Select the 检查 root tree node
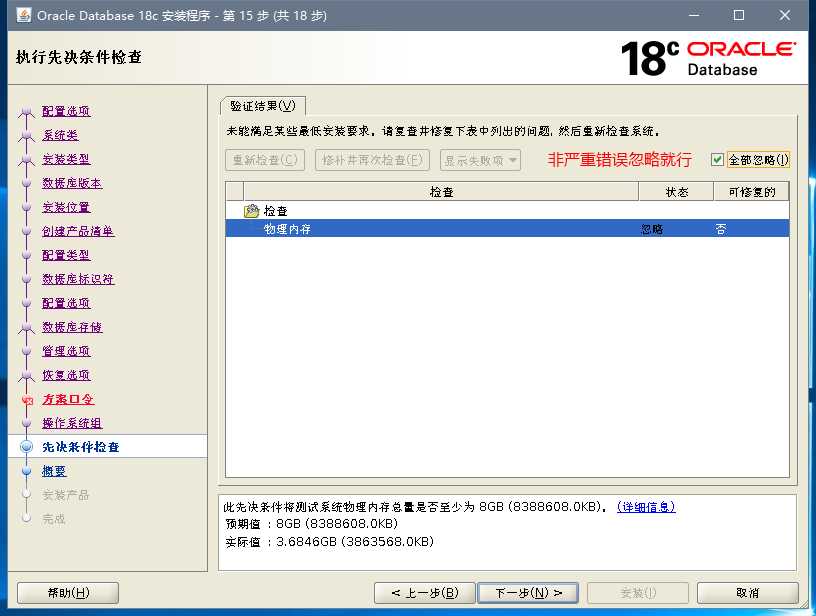The width and height of the screenshot is (816, 616). [276, 211]
